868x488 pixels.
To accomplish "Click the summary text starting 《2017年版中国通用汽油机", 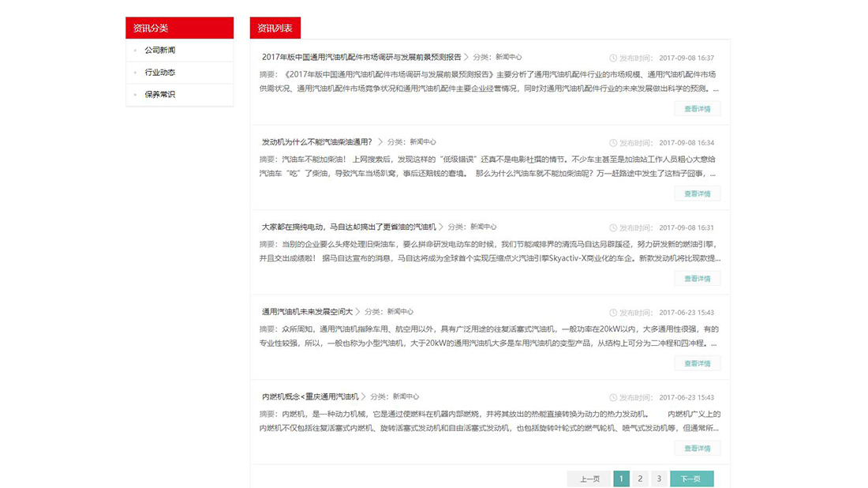I will pos(489,81).
